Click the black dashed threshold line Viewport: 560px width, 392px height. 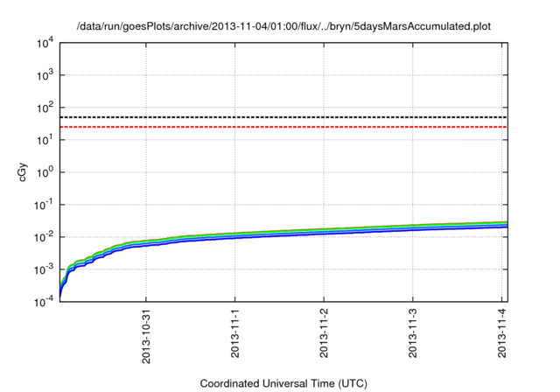click(x=283, y=117)
